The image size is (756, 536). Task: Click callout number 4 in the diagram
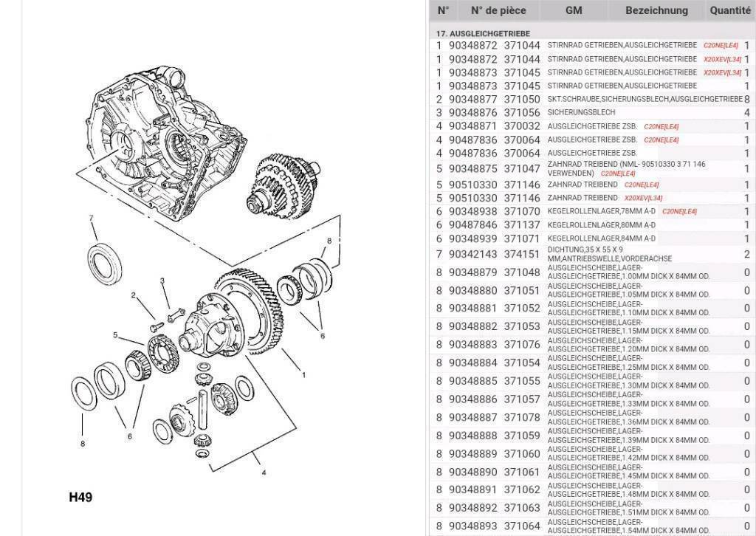click(264, 473)
